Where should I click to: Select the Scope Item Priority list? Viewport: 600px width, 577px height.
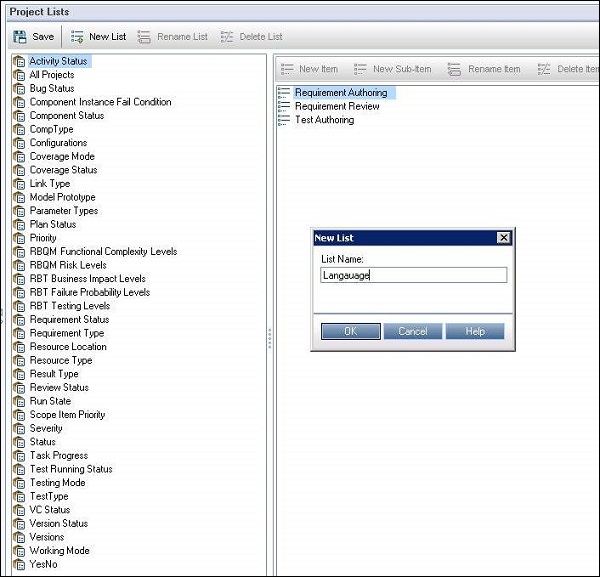pyautogui.click(x=67, y=415)
